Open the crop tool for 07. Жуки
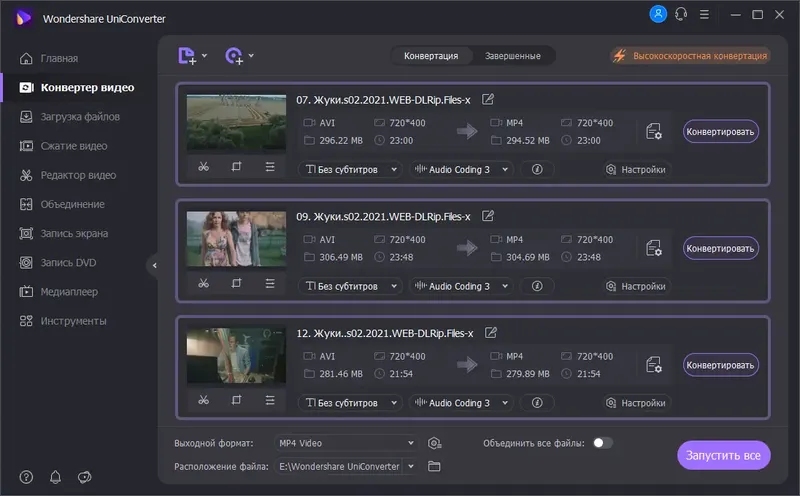The width and height of the screenshot is (800, 496). (236, 167)
